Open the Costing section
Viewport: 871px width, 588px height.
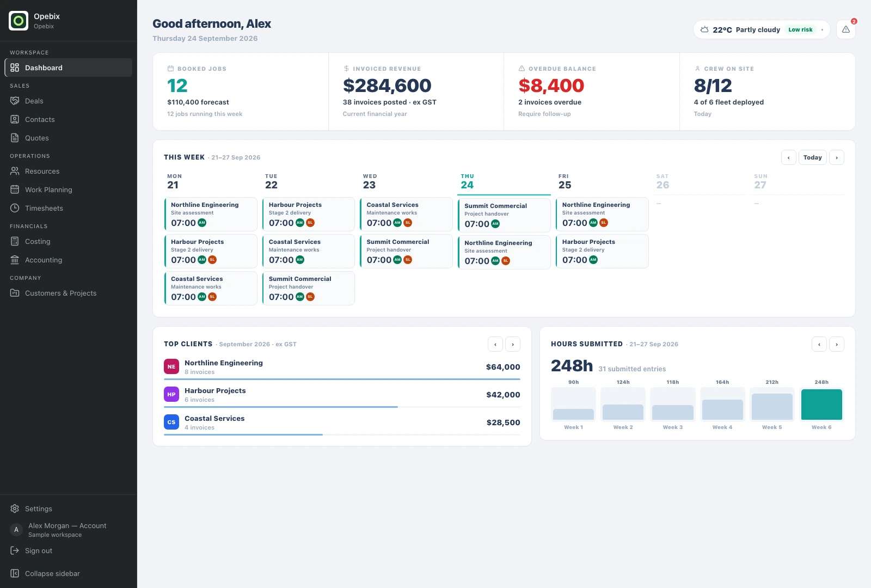[x=69, y=241]
